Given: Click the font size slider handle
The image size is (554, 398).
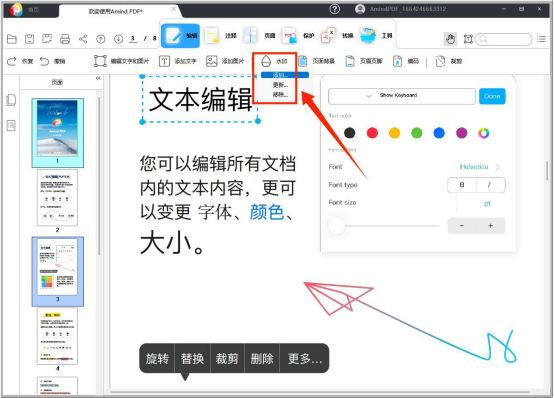Looking at the screenshot, I should click(336, 226).
